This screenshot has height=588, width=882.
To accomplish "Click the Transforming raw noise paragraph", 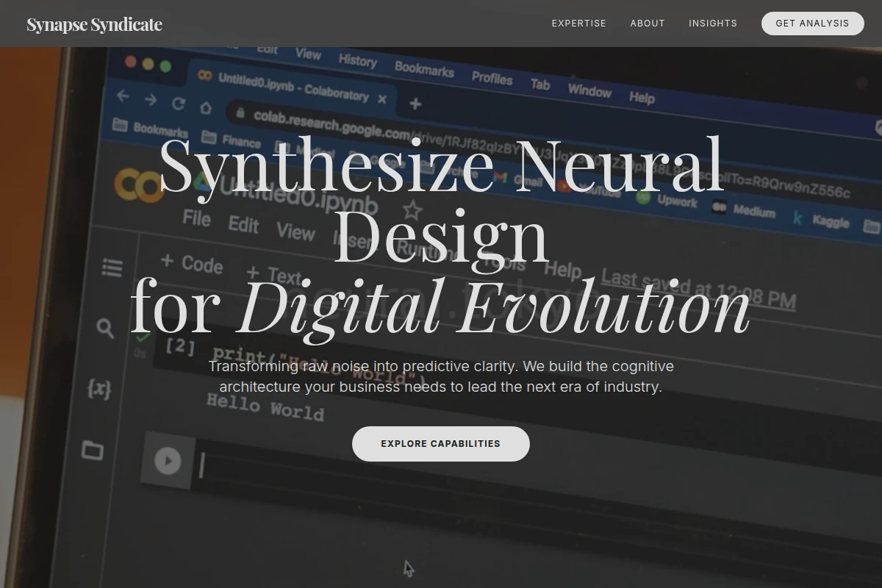I will pyautogui.click(x=441, y=376).
